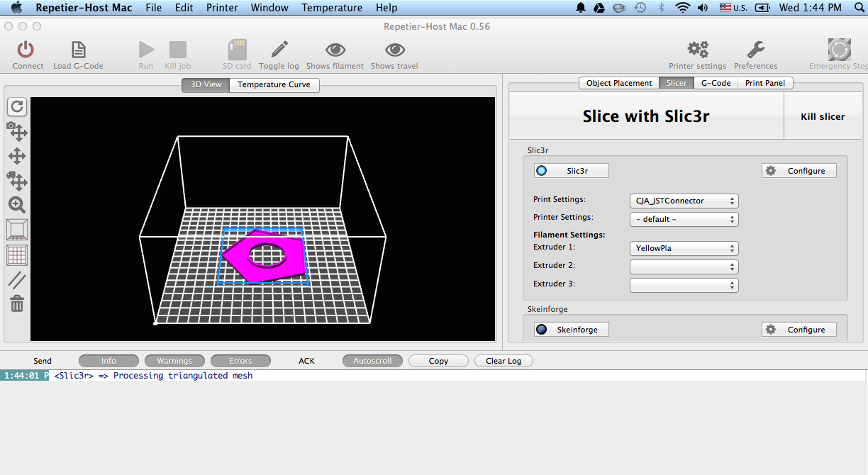Image resolution: width=868 pixels, height=475 pixels.
Task: Select the plain four-arrow move tool
Action: click(17, 157)
